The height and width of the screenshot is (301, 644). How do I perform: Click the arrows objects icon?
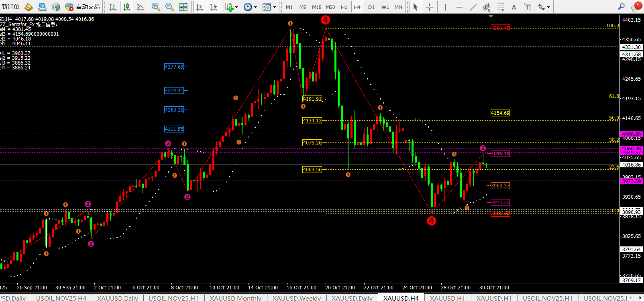click(x=542, y=7)
